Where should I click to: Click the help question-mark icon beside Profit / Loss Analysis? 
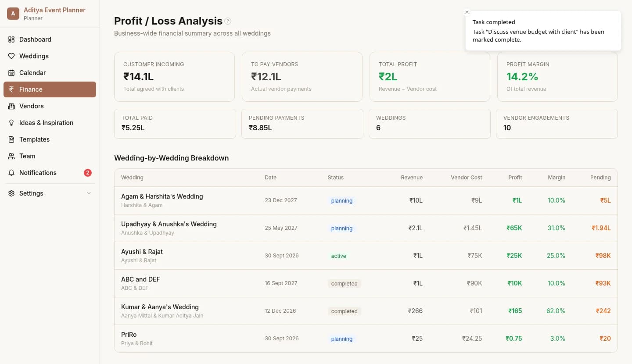point(228,21)
